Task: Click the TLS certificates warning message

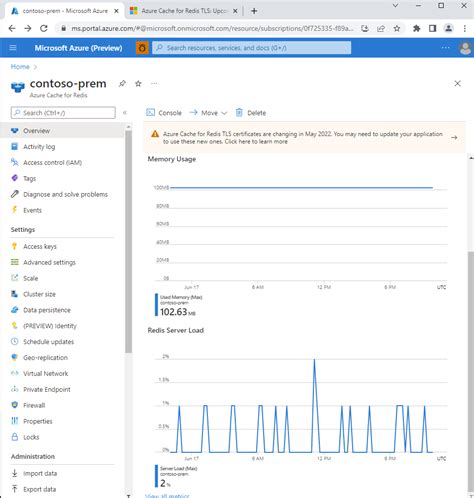Action: coord(303,138)
